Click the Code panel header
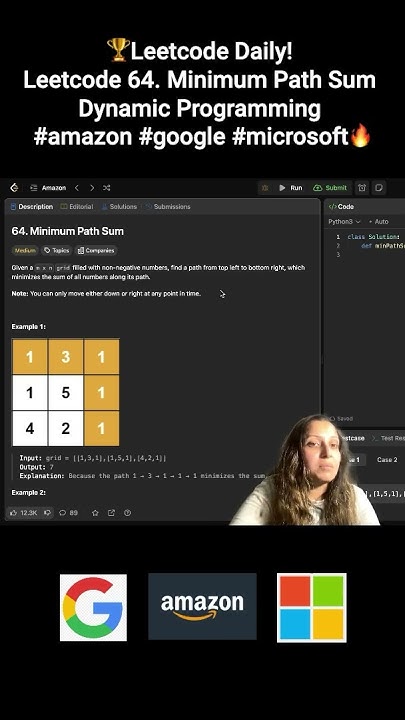Viewport: 405px width, 720px height. [342, 207]
